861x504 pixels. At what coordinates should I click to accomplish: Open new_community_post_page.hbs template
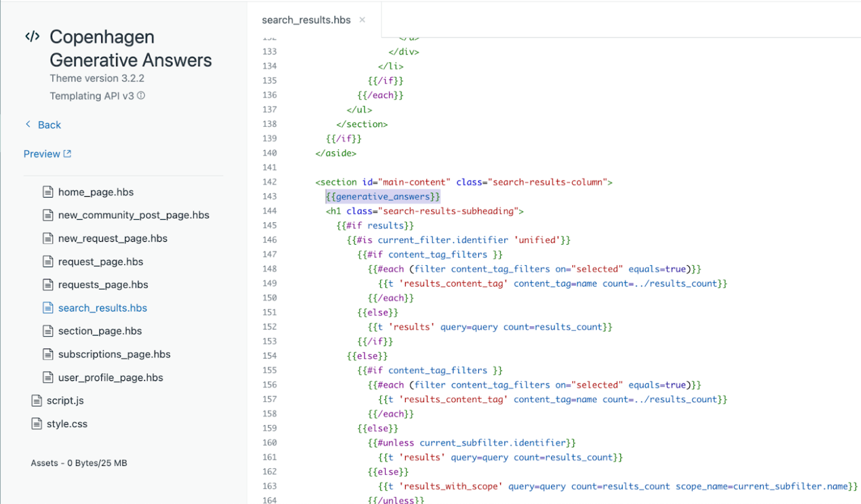(133, 215)
